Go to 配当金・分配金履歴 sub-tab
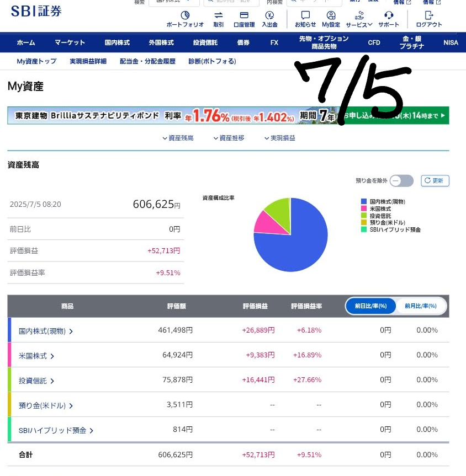This screenshot has width=466, height=476. click(148, 61)
